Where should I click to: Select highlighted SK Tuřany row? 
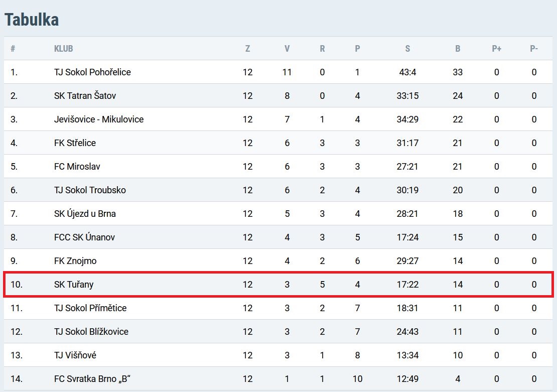point(278,284)
